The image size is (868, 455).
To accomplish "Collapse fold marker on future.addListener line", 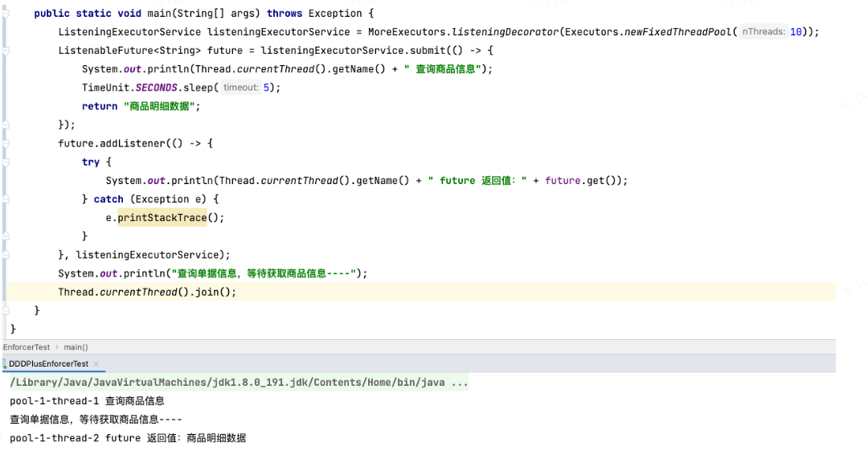I will pyautogui.click(x=6, y=144).
